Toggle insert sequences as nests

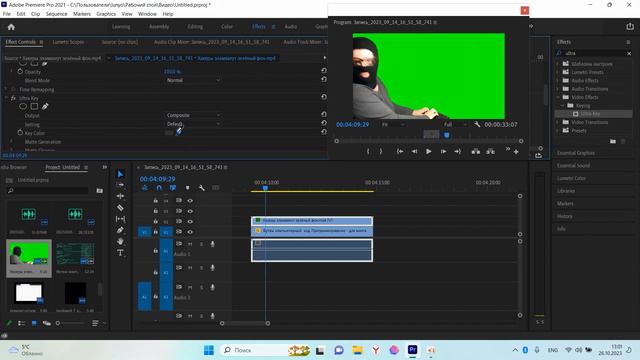(x=145, y=188)
